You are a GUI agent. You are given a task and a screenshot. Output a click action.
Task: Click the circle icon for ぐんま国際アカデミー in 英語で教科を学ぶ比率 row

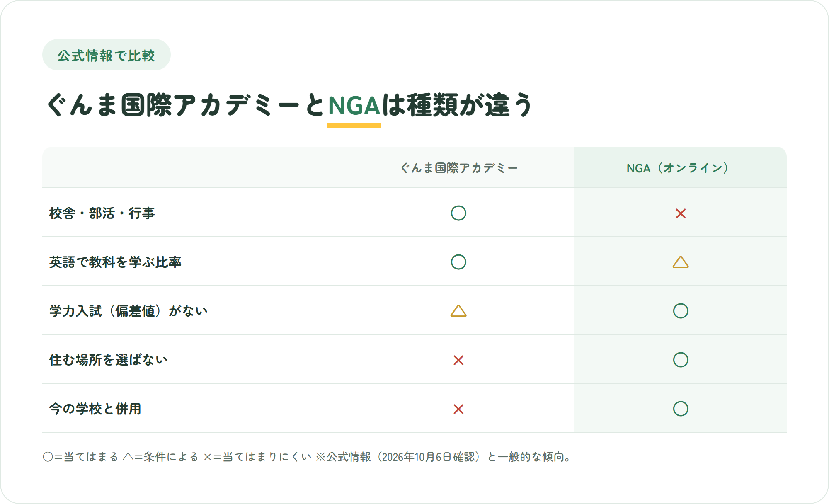tap(458, 262)
